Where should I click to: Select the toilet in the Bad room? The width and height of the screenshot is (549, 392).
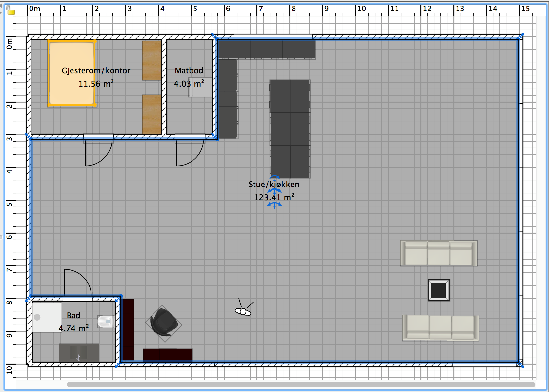106,322
